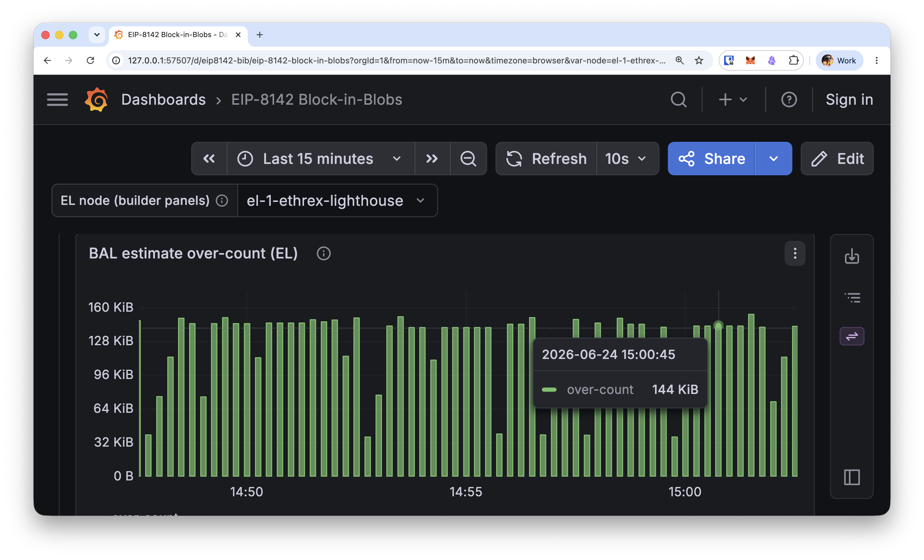
Task: Go to Dashboards breadcrumb
Action: (163, 100)
